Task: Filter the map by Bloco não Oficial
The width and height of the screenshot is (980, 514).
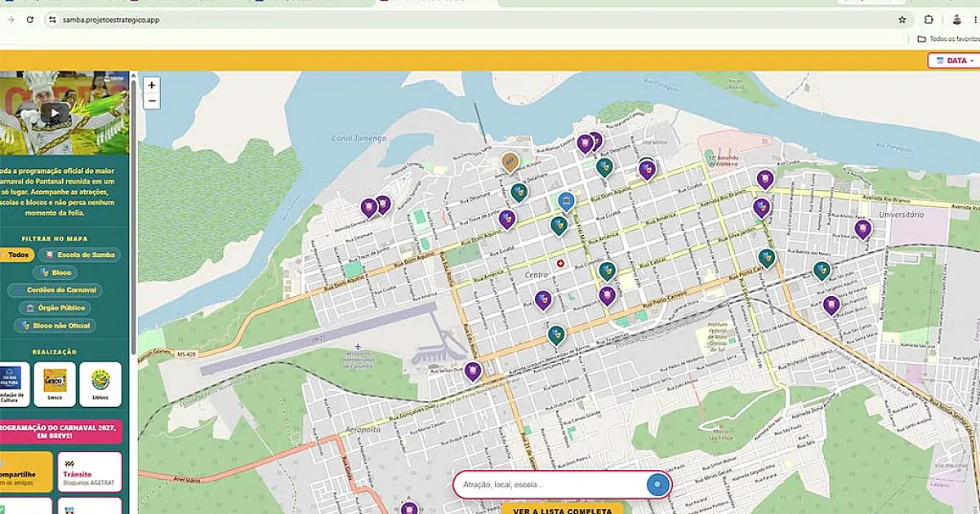Action: (56, 326)
